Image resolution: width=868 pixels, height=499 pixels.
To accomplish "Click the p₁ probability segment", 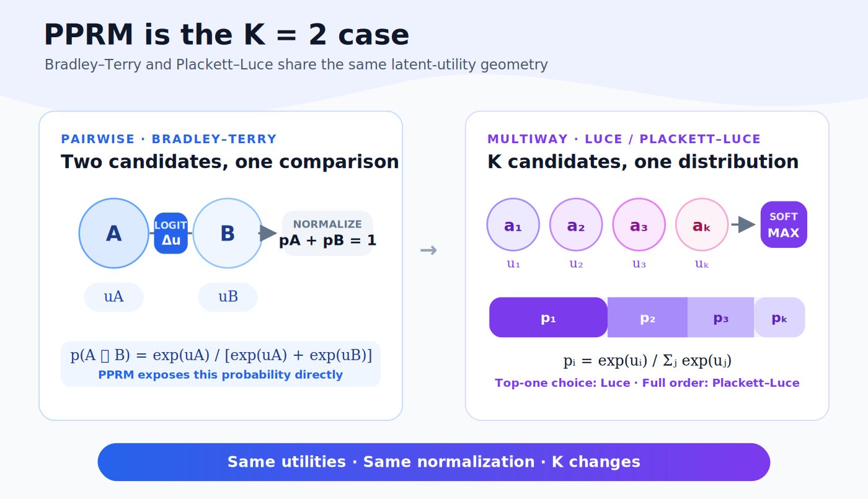I will 548,317.
